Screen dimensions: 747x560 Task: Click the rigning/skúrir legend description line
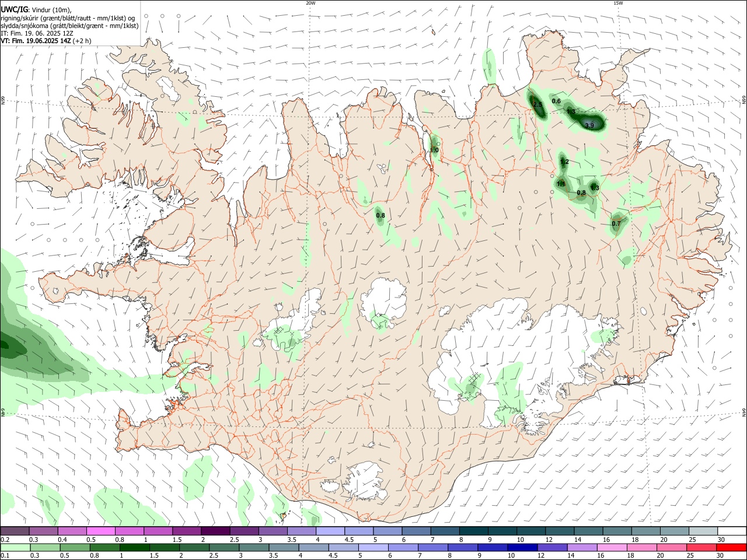pos(68,18)
